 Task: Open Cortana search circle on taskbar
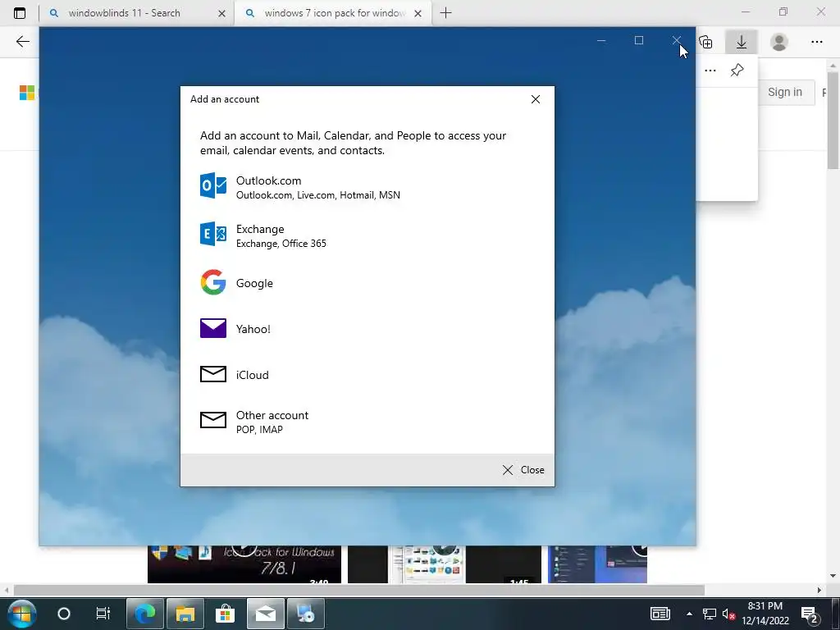[x=64, y=614]
